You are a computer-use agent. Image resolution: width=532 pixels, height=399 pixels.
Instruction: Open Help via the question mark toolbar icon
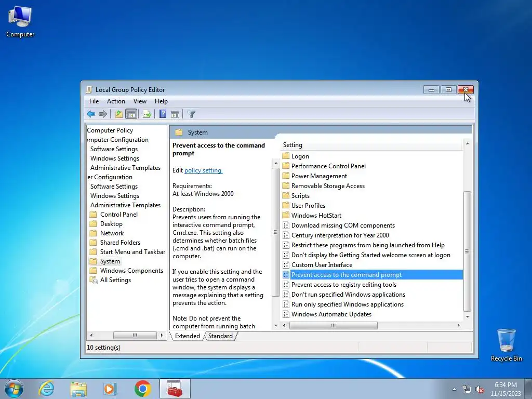[x=163, y=114]
